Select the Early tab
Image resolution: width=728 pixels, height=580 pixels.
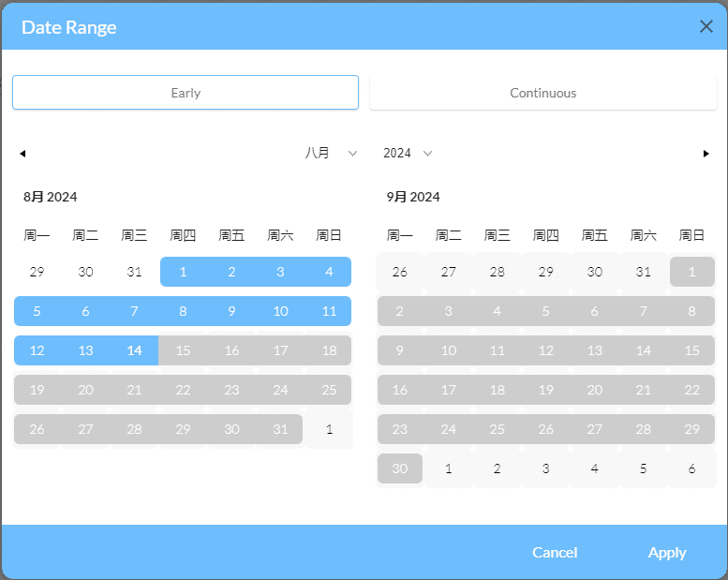(x=186, y=93)
